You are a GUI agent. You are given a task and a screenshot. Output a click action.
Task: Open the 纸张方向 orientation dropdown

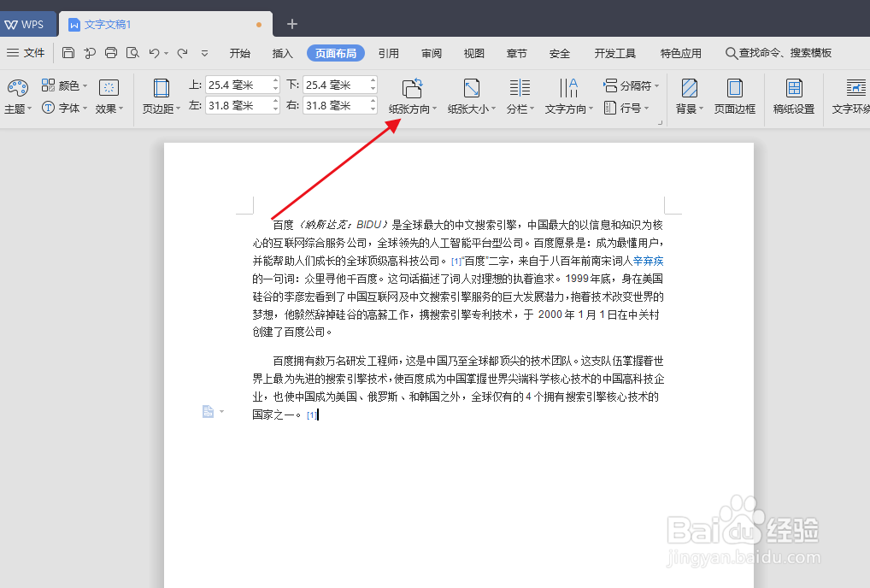click(x=412, y=96)
